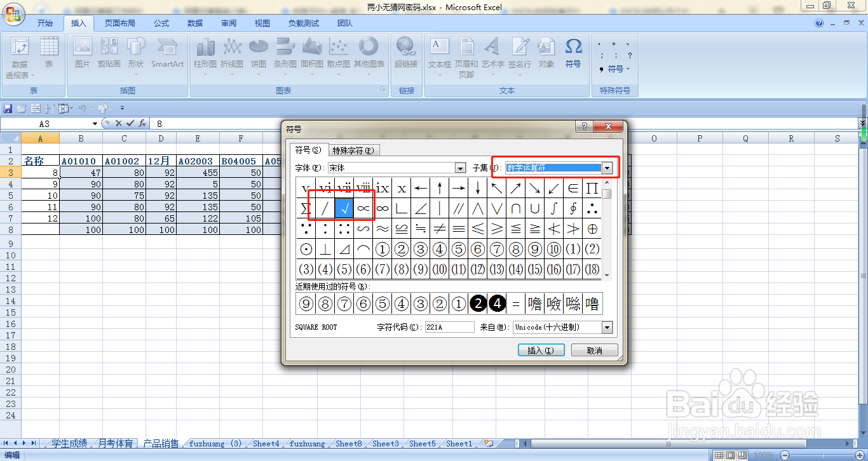This screenshot has height=461, width=868.
Task: Insert a 散点图 scatter chart
Action: [x=339, y=56]
